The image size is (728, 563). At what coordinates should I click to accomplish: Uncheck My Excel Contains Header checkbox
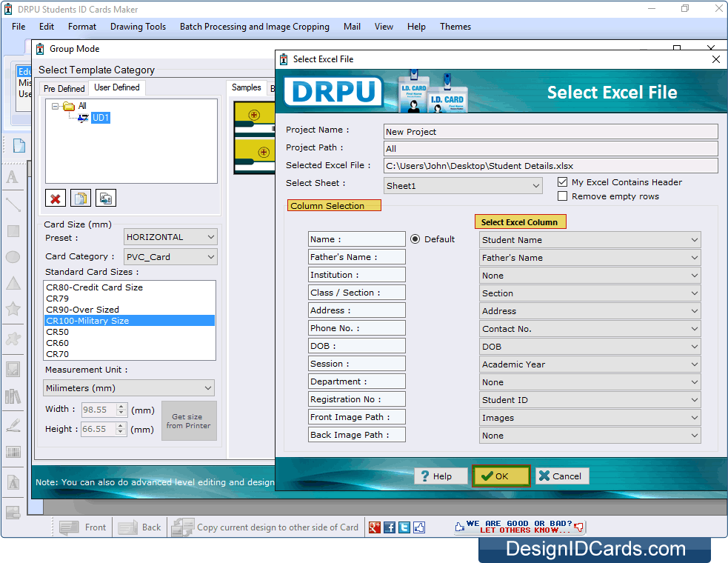[x=562, y=182]
